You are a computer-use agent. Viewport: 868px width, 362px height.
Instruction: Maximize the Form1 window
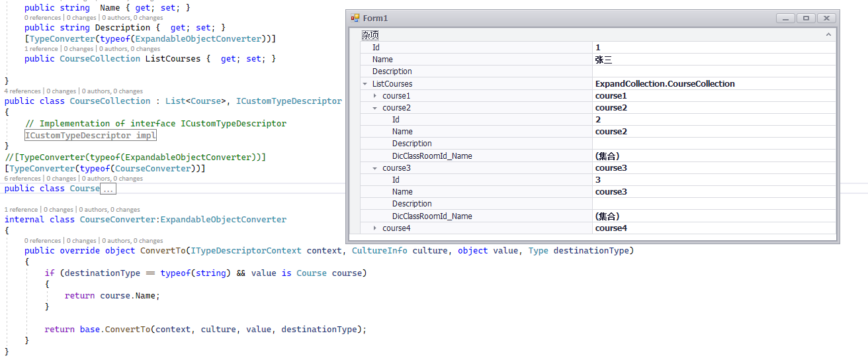(x=806, y=19)
